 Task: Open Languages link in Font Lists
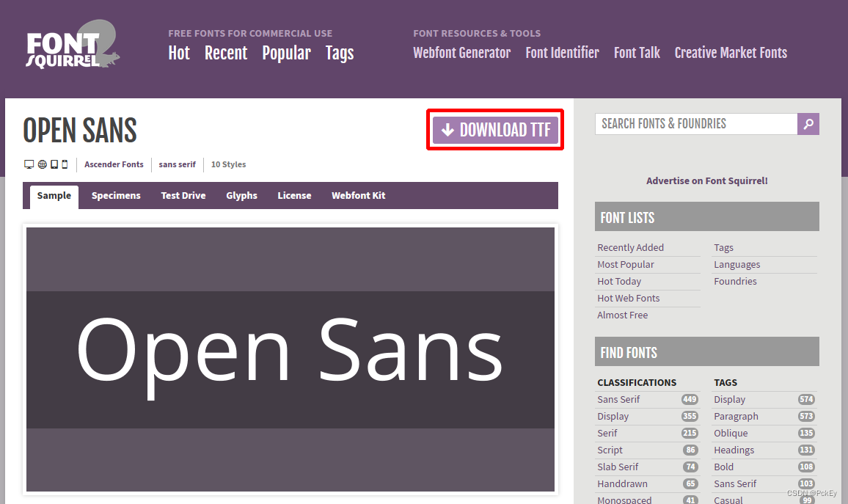click(737, 264)
